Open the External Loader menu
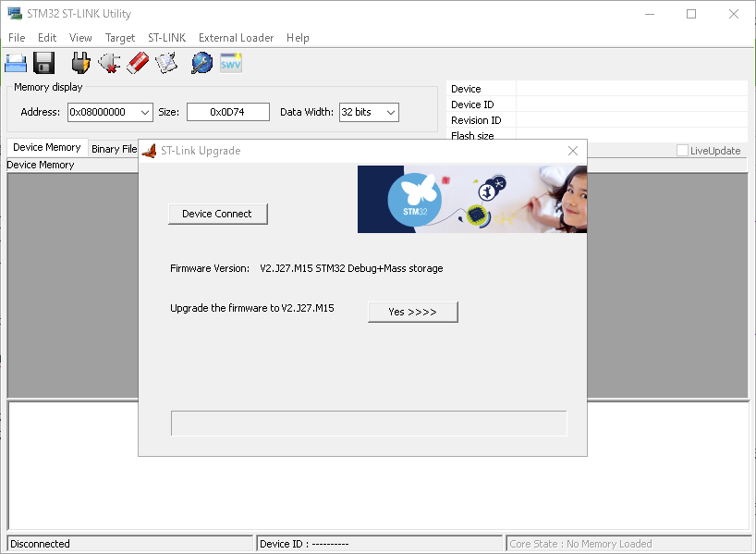Image resolution: width=756 pixels, height=554 pixels. click(237, 38)
